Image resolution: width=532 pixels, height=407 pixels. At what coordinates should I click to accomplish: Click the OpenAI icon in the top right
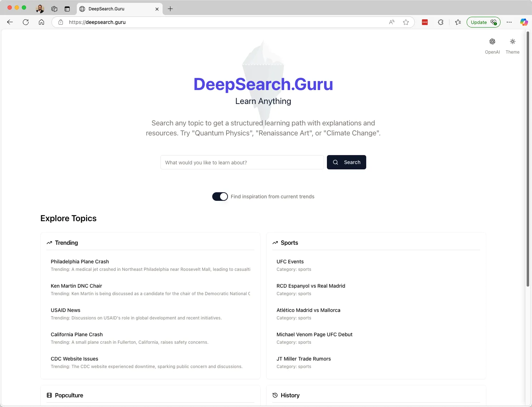tap(492, 42)
